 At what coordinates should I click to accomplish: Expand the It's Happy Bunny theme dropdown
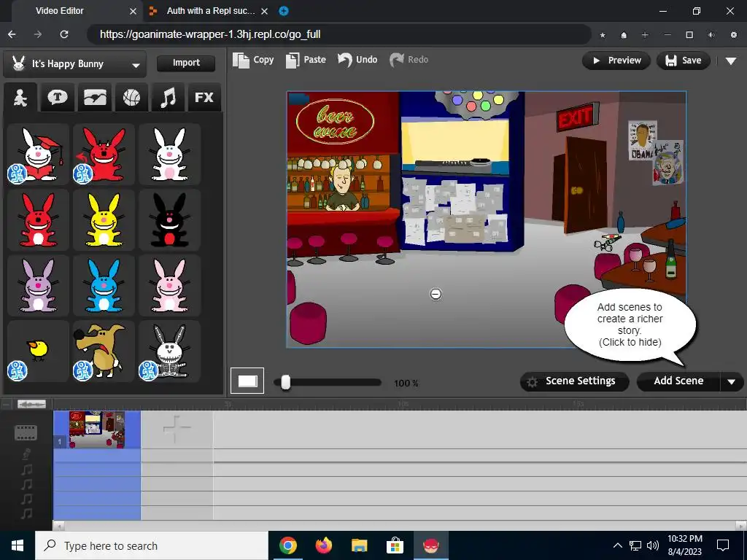[75, 64]
